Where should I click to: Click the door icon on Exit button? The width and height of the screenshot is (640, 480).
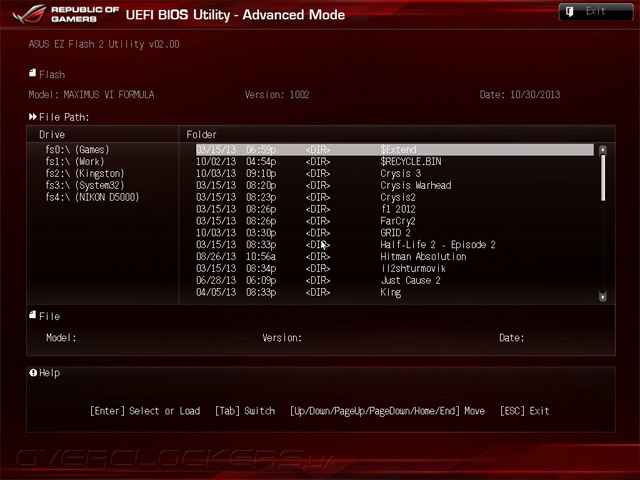click(569, 11)
